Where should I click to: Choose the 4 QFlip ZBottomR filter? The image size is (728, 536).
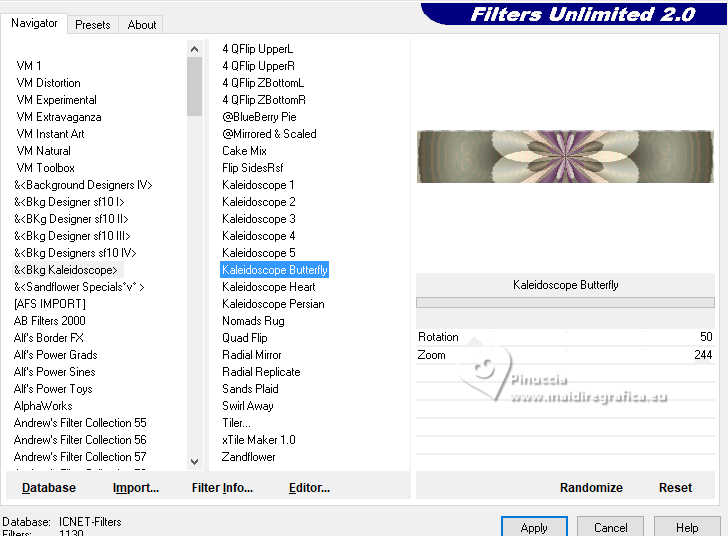(x=264, y=100)
